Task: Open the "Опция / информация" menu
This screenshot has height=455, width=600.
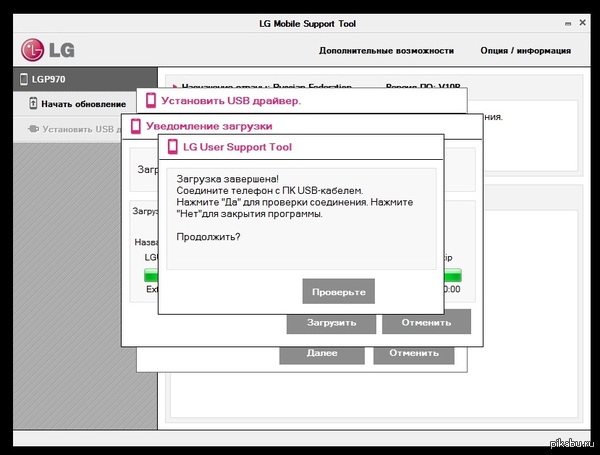Action: click(525, 50)
